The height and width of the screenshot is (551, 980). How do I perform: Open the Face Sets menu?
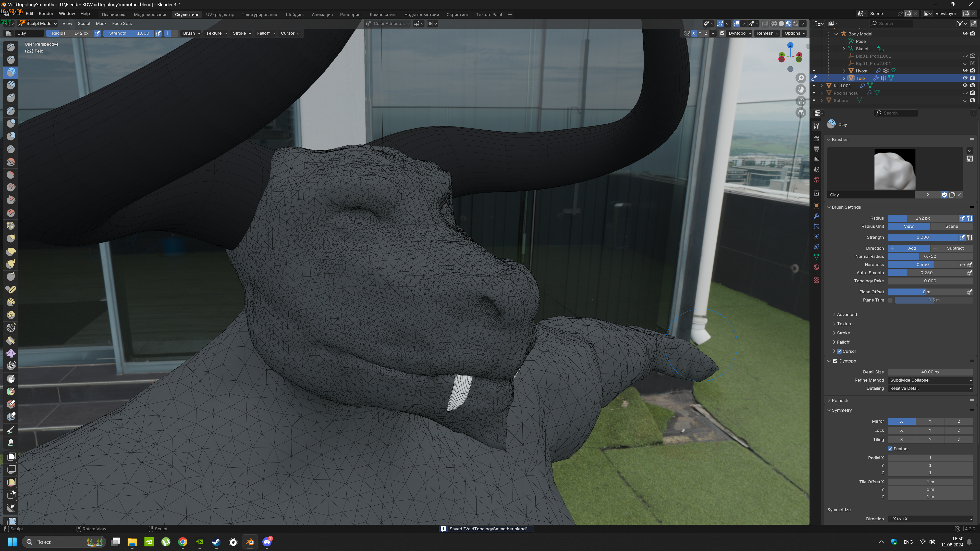122,23
